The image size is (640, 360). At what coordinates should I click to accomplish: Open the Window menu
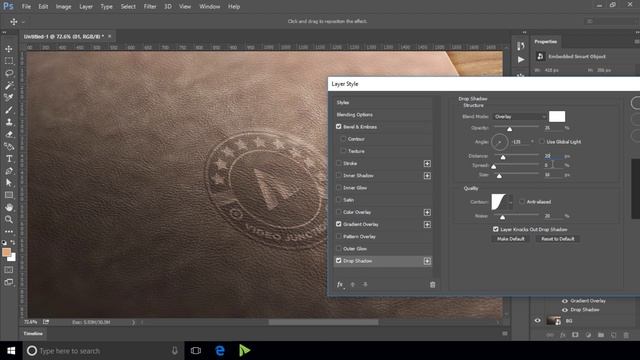210,7
